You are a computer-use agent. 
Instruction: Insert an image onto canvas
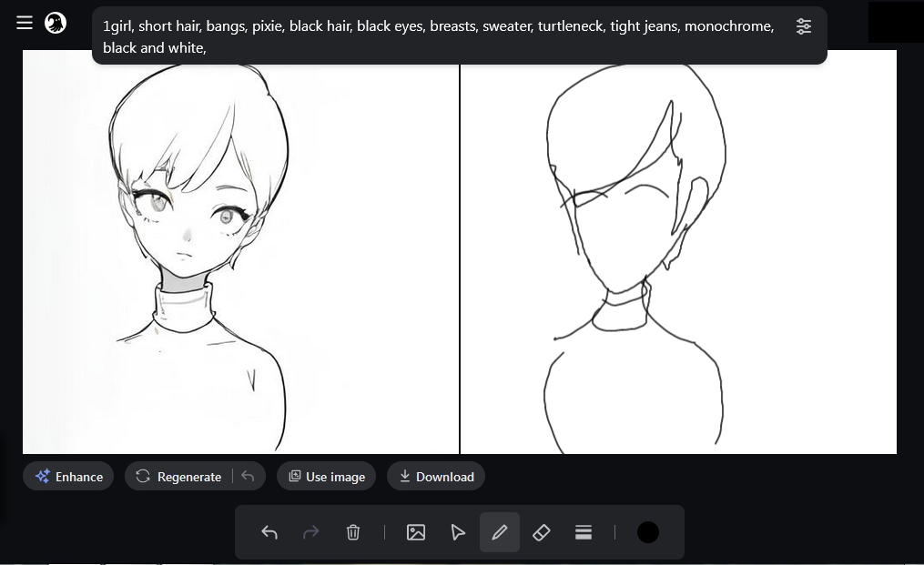click(416, 532)
